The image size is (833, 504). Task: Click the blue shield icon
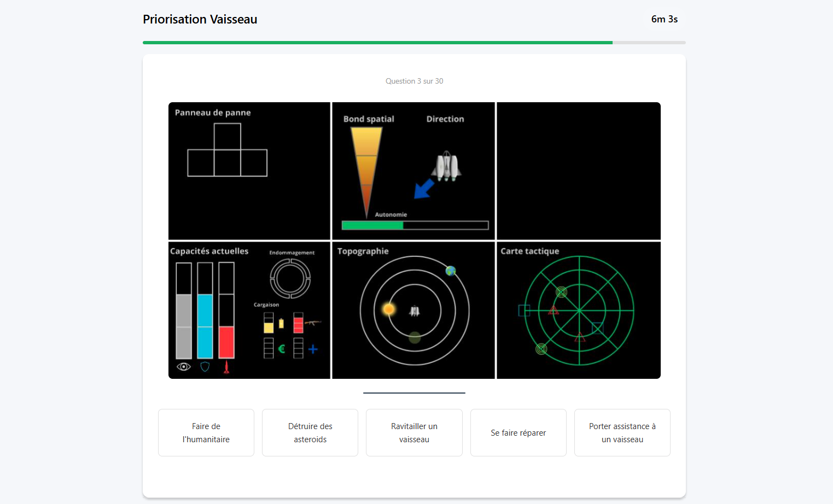205,367
